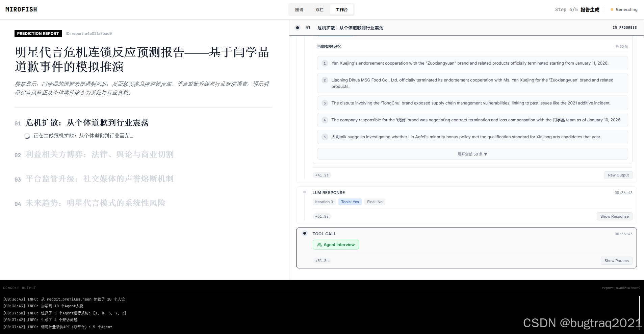
Task: Show the tool call params
Action: tap(617, 261)
